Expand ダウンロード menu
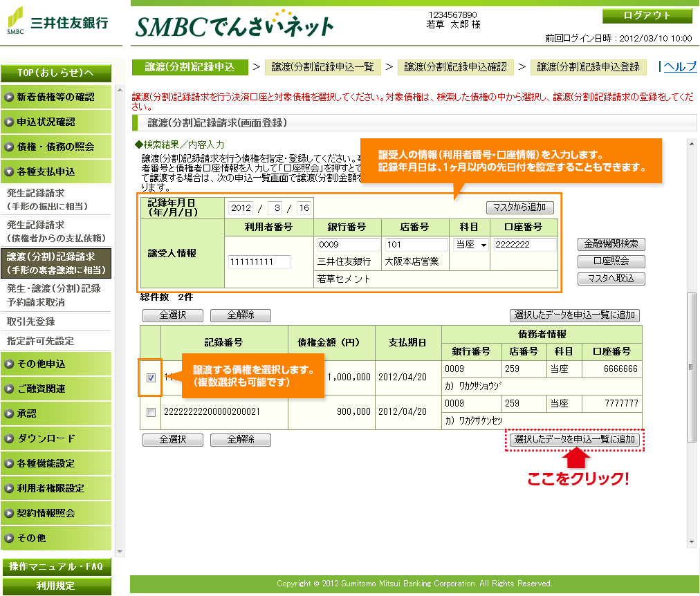This screenshot has width=700, height=596. 56,438
